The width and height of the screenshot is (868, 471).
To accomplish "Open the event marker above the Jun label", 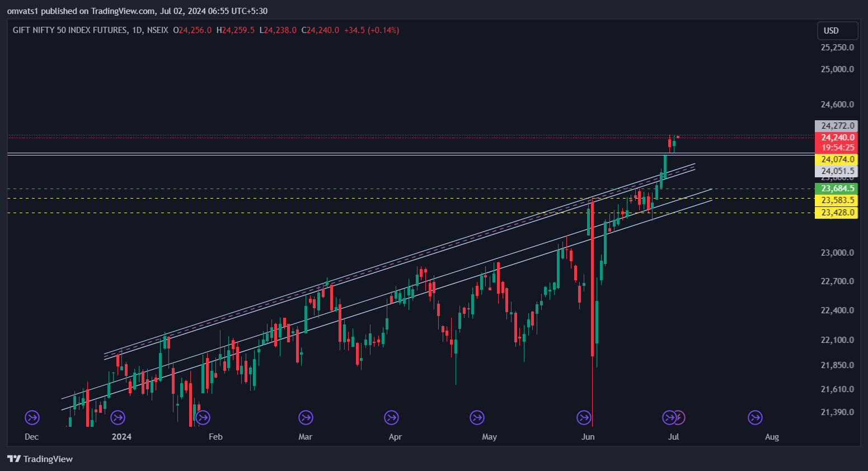I will (x=584, y=417).
